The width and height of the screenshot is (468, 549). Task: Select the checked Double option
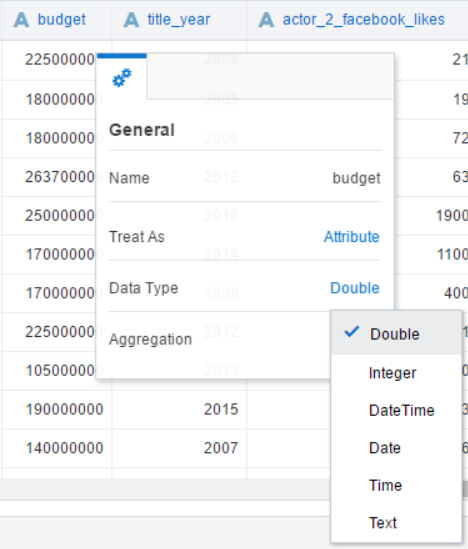(396, 334)
